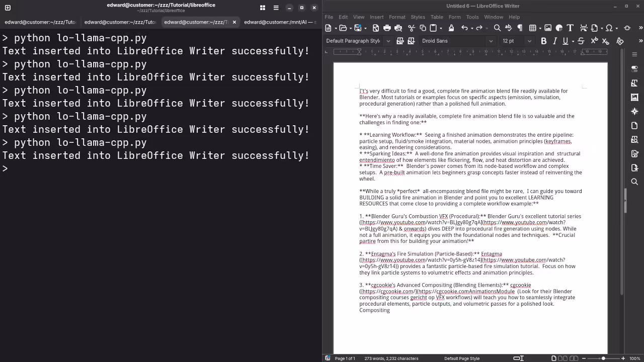Enable subscript formatting
644x362 pixels.
pos(605,41)
